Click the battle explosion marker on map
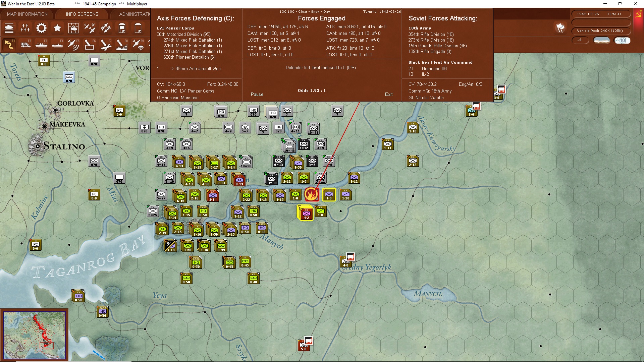 pyautogui.click(x=311, y=194)
